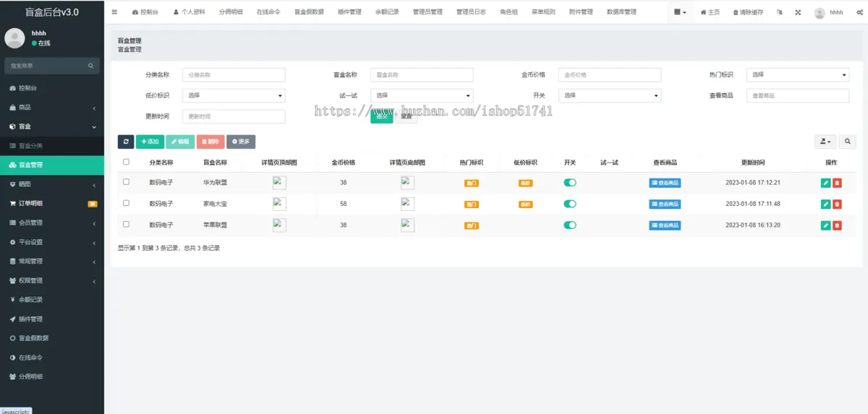
Task: Click the 热门 badge in 苹果联盟 row
Action: [x=472, y=225]
